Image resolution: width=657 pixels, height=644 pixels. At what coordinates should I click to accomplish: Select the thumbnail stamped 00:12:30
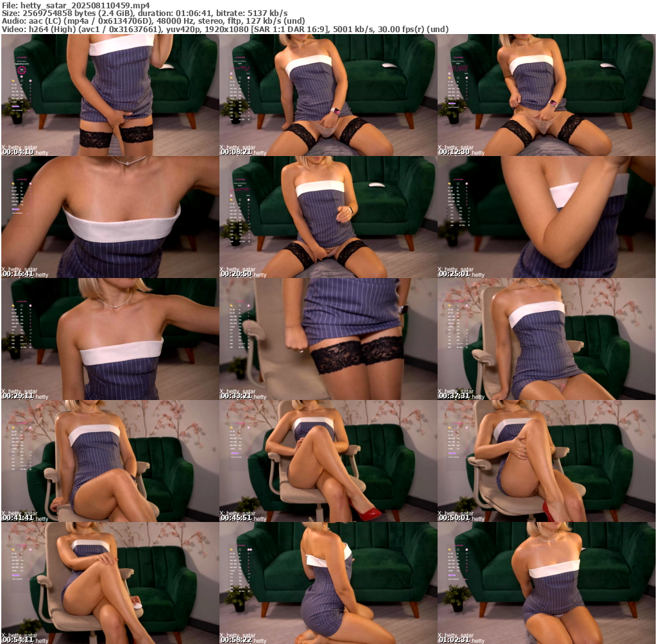[547, 95]
